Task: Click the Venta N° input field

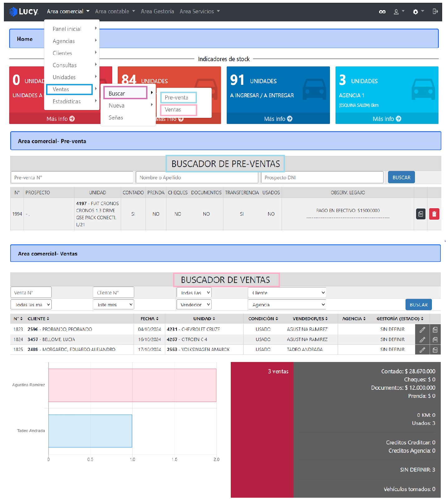Action: [31, 293]
